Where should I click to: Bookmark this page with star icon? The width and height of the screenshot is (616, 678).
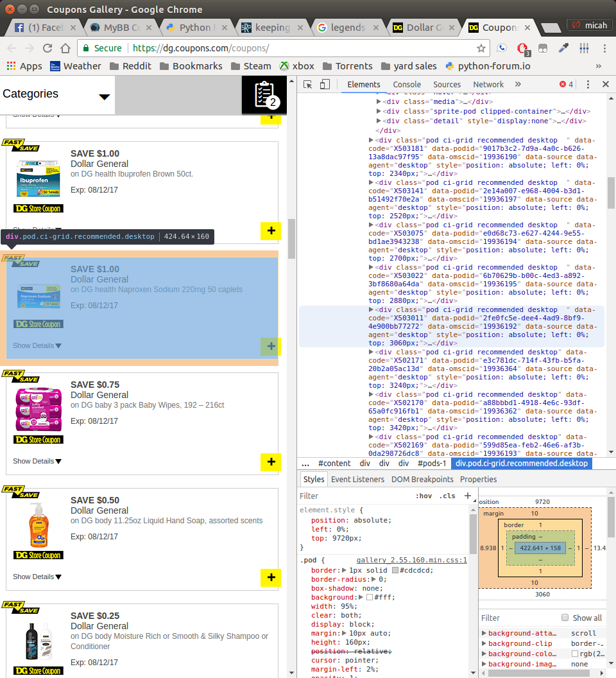coord(481,48)
